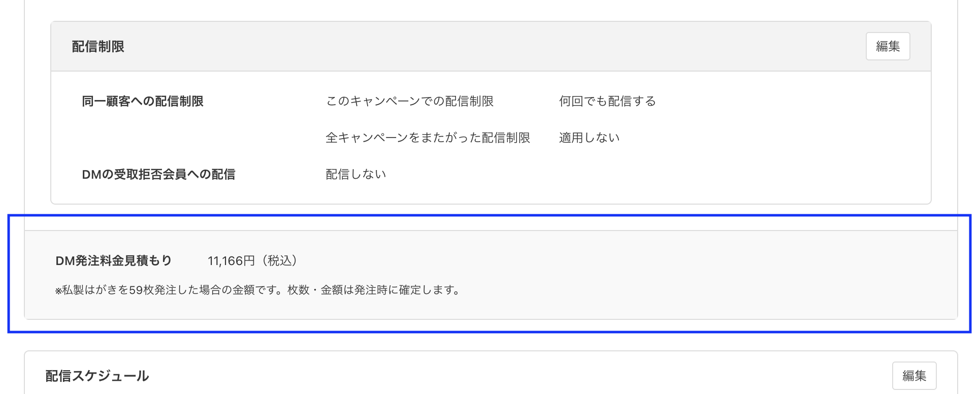Click the 適用しない value
980x394 pixels.
point(589,137)
